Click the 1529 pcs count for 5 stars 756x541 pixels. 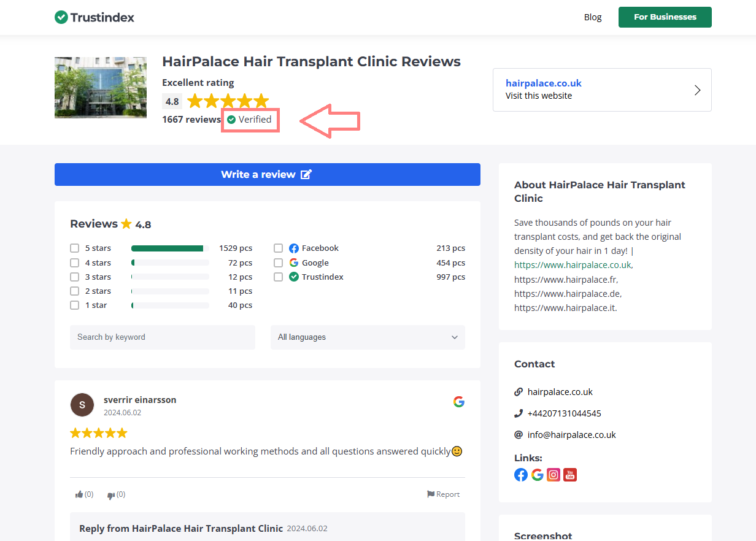236,248
